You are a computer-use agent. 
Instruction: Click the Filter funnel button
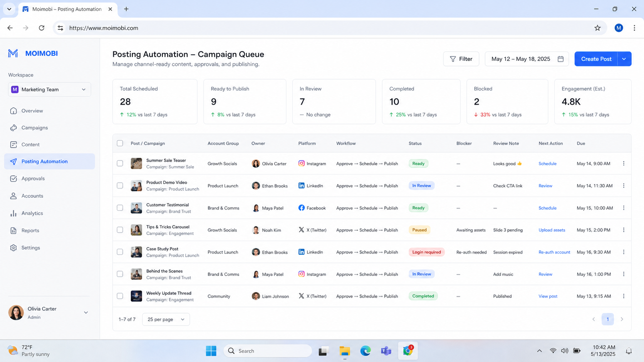pos(461,59)
